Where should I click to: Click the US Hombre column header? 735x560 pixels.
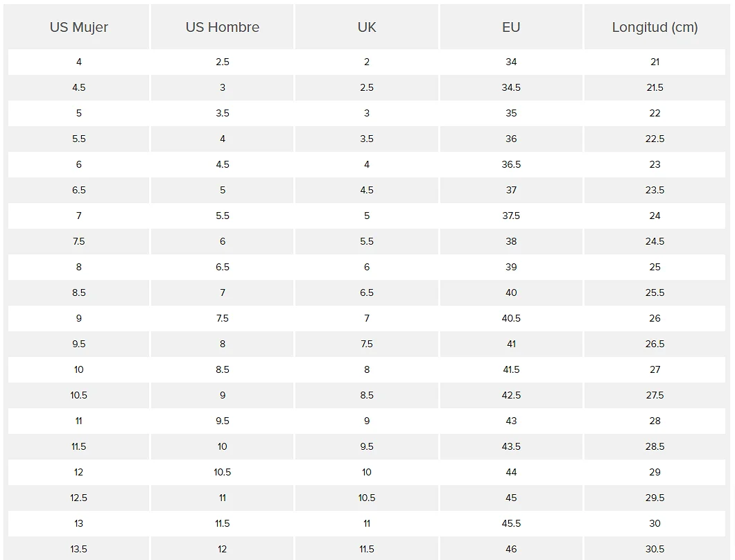coord(222,27)
